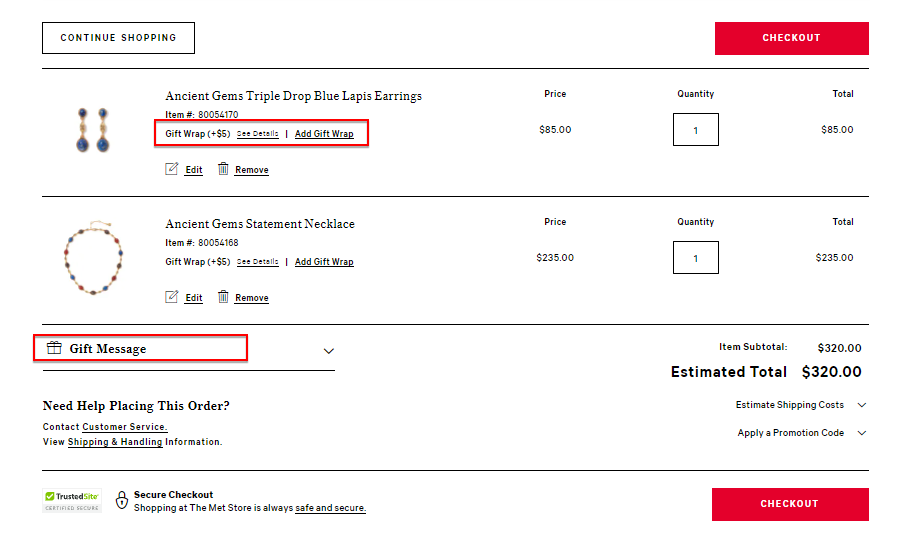Click the edit pencil icon for the Necklace

click(171, 297)
